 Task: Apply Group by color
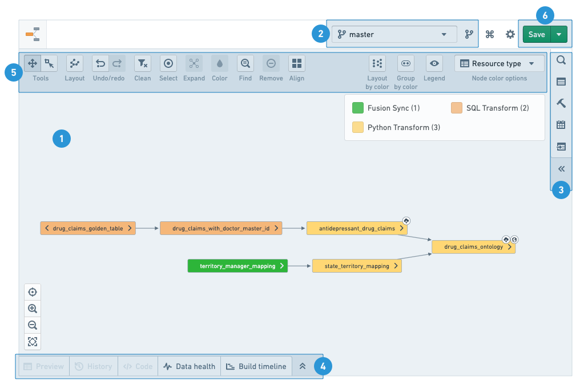pyautogui.click(x=406, y=63)
